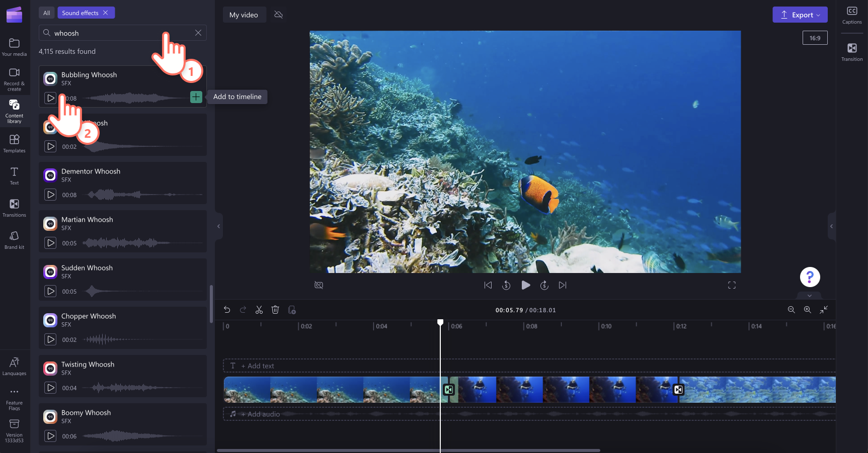
Task: Undo the last action
Action: pyautogui.click(x=227, y=310)
